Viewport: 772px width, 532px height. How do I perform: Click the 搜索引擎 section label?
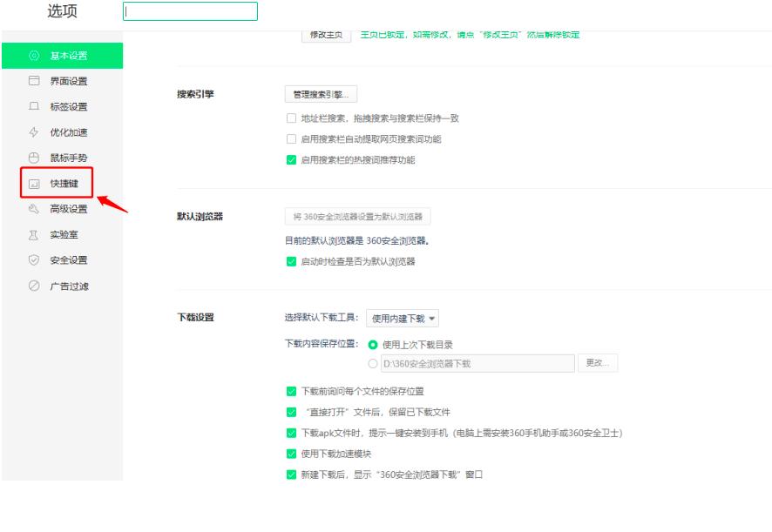[x=195, y=94]
